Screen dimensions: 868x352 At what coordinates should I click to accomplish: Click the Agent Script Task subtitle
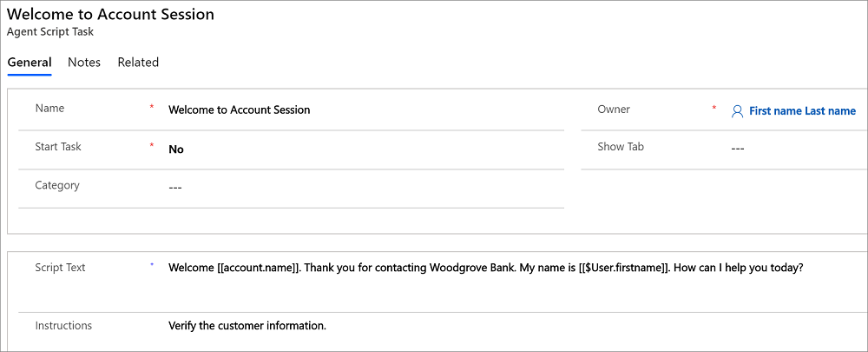click(x=49, y=32)
